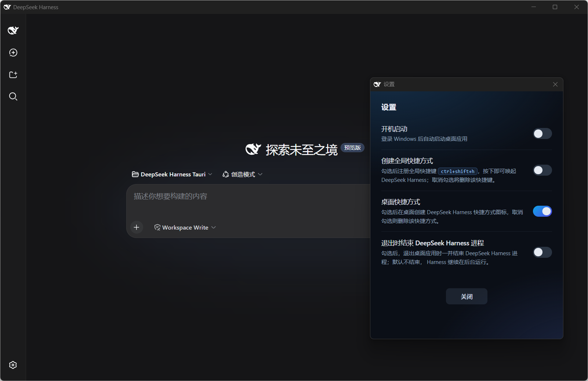This screenshot has width=588, height=381.
Task: Click the 桌面快捷方式 label
Action: (400, 202)
